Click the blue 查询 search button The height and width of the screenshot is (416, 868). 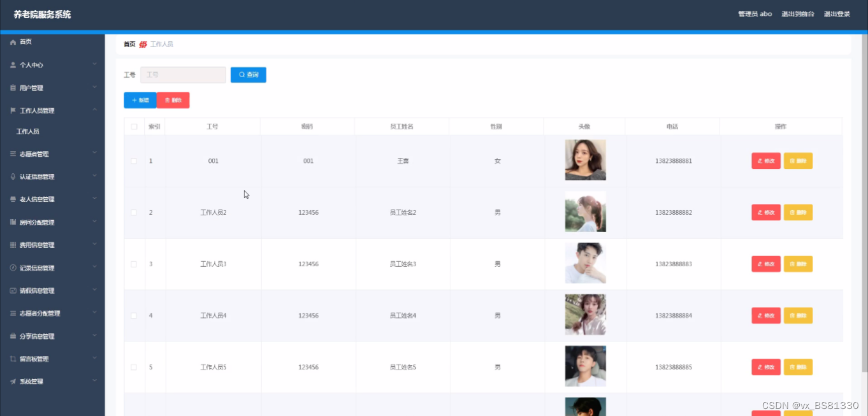click(x=249, y=75)
